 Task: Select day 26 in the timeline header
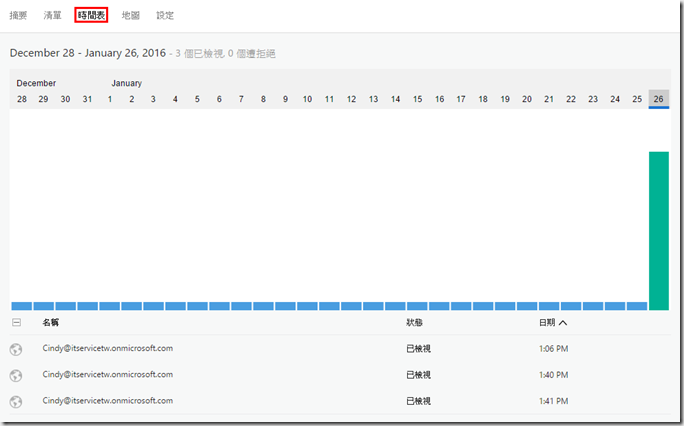pyautogui.click(x=658, y=99)
